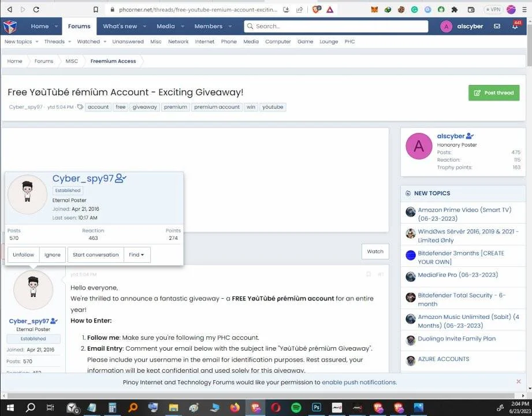Open the inbox envelope icon
Image resolution: width=532 pixels, height=416 pixels.
pos(497,26)
